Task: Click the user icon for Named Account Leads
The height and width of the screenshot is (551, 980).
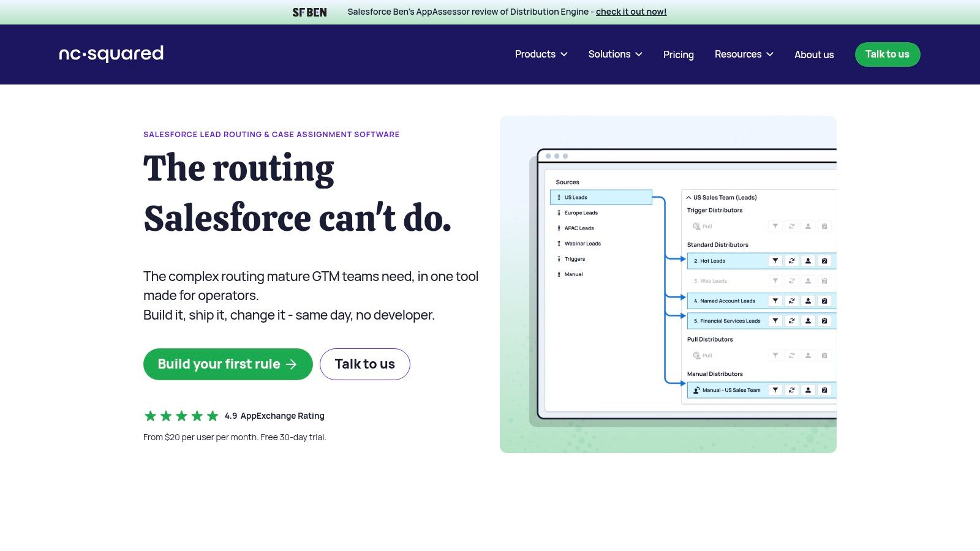Action: (809, 301)
